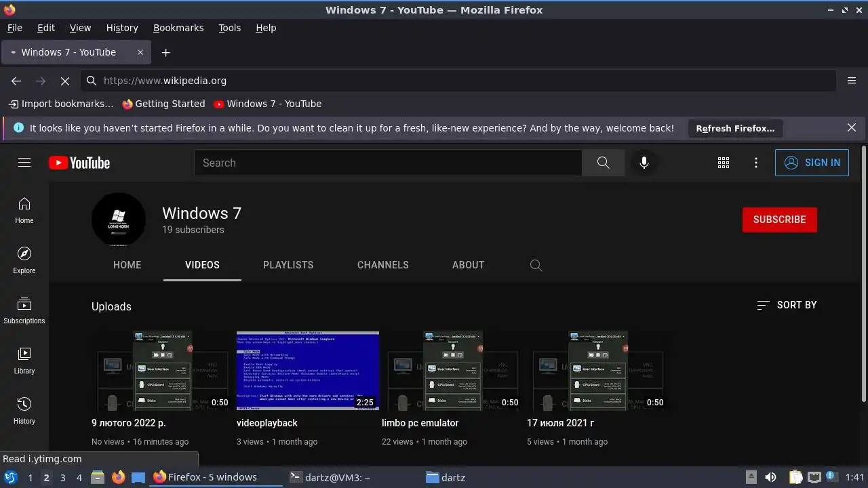This screenshot has width=868, height=488.
Task: Switch to workspace 3
Action: 62,478
